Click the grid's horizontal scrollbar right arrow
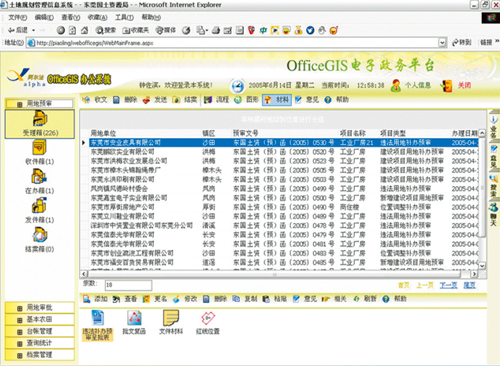The height and width of the screenshot is (366, 500). [x=474, y=274]
